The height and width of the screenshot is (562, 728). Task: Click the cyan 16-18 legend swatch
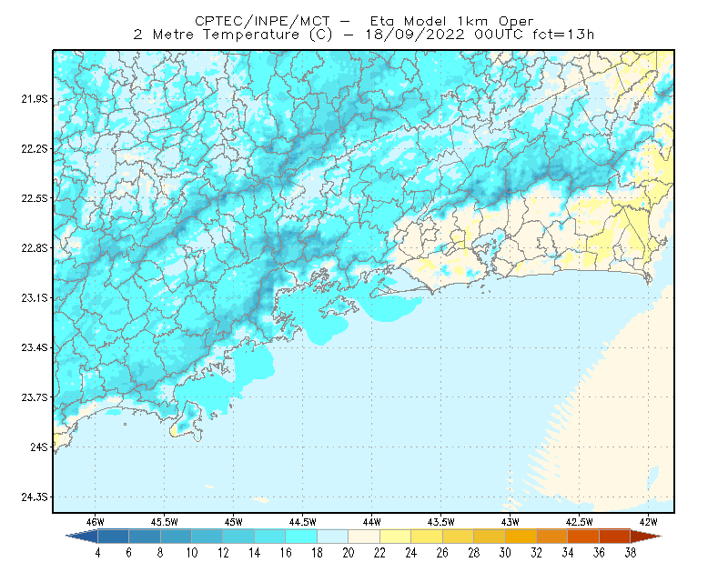[301, 537]
